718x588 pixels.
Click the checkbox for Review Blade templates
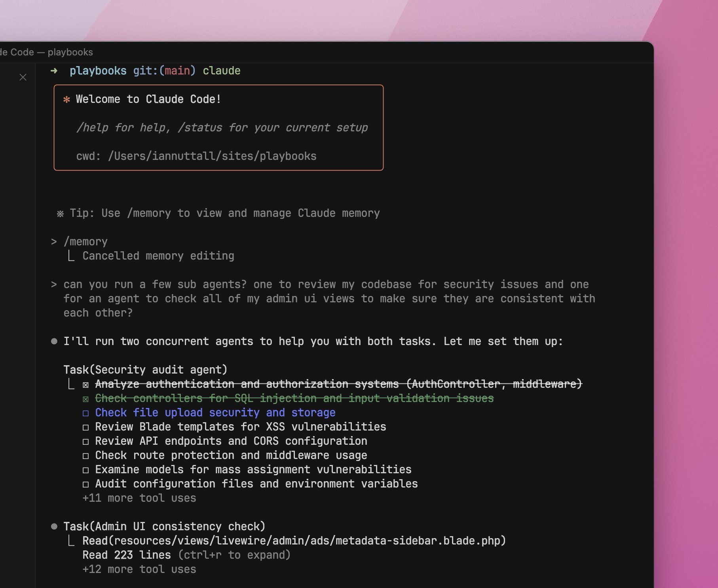[85, 427]
